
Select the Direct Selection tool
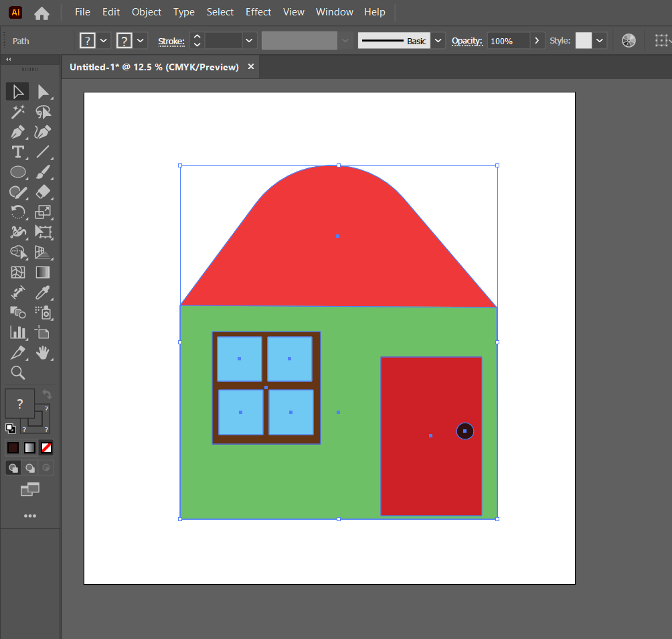pyautogui.click(x=42, y=92)
